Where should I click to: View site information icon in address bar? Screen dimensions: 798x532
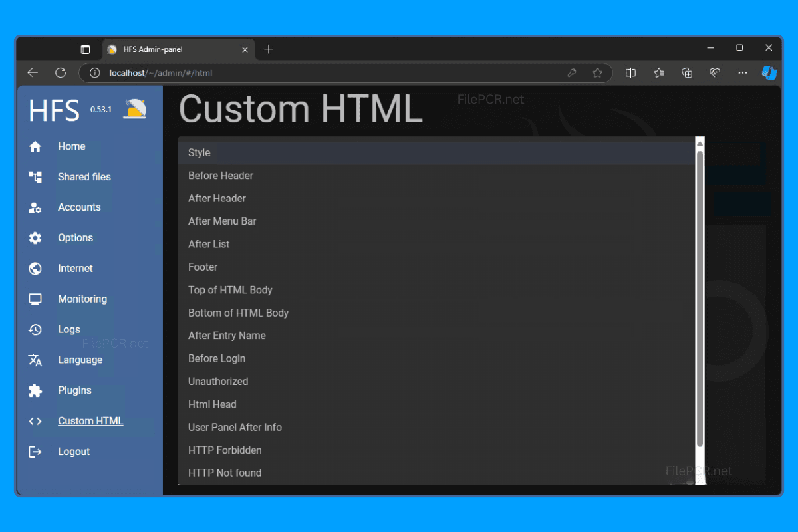pos(95,73)
